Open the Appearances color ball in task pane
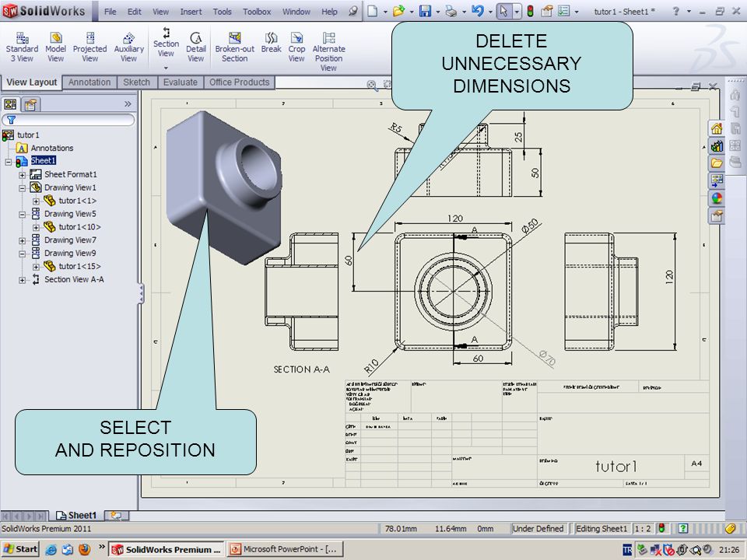Screen dimensions: 747x560 [717, 198]
